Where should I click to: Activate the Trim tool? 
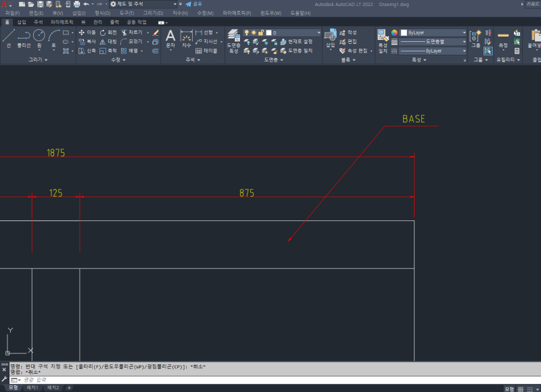coord(133,33)
